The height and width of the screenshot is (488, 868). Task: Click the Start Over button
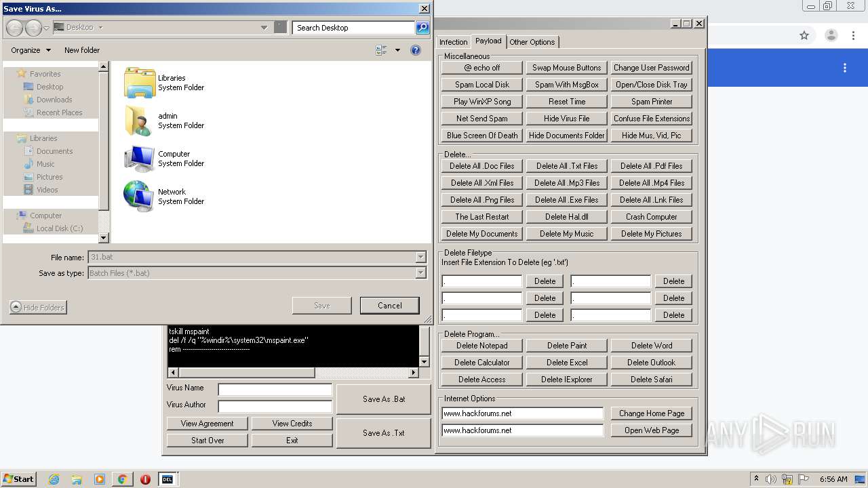pos(208,441)
